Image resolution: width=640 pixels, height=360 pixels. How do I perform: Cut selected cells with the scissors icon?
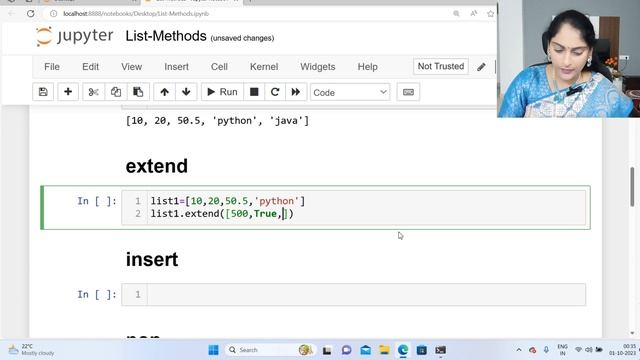coord(93,92)
